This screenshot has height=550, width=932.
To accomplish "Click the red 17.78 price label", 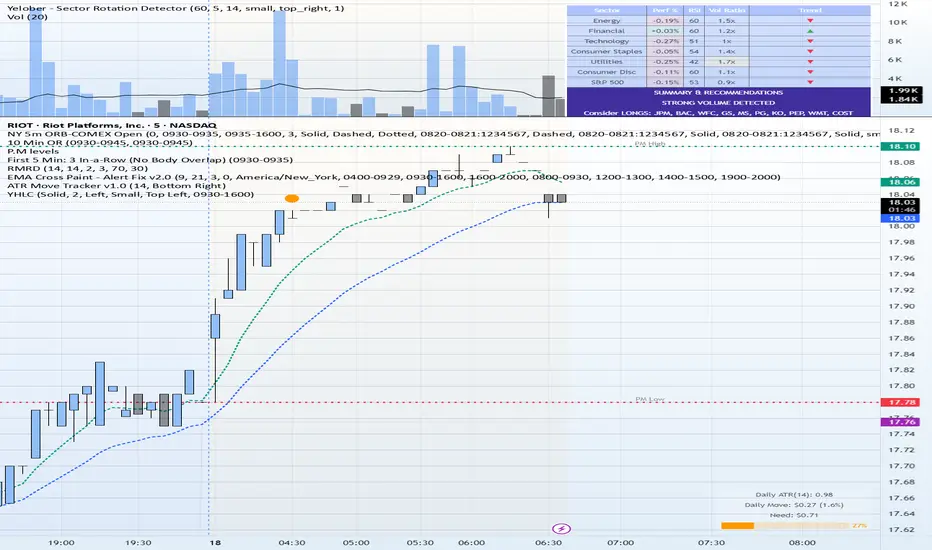I will point(902,403).
